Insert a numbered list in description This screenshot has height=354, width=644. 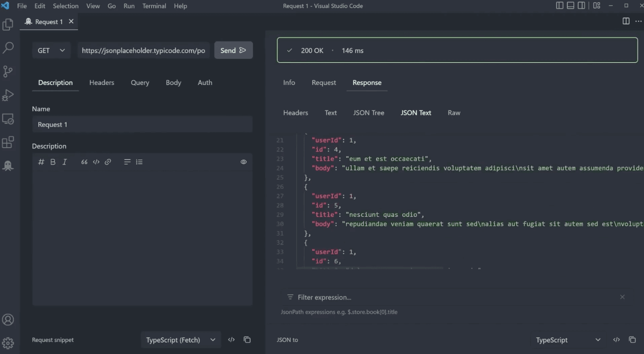tap(139, 162)
